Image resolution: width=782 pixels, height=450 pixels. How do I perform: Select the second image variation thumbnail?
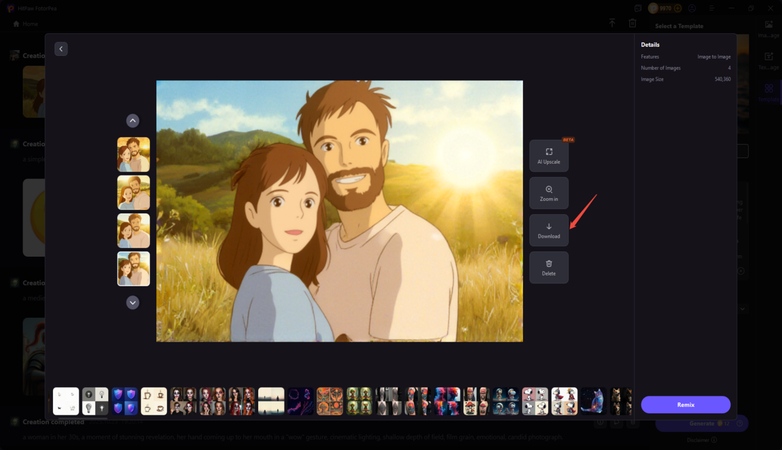(133, 192)
